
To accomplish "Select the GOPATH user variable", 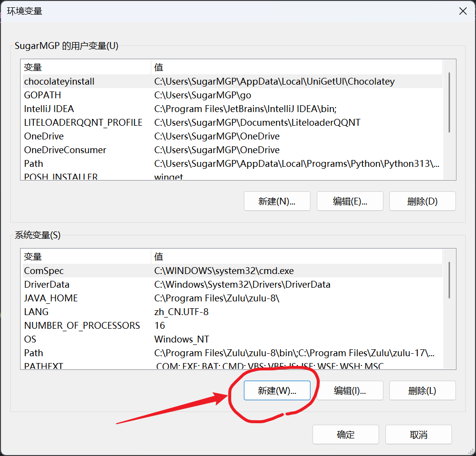I will click(x=43, y=95).
